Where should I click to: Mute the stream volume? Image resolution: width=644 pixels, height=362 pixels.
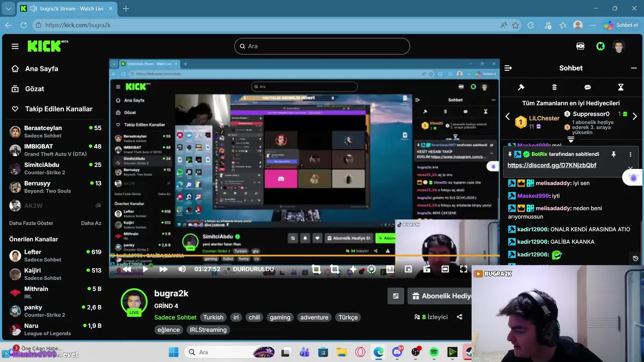coord(182,269)
